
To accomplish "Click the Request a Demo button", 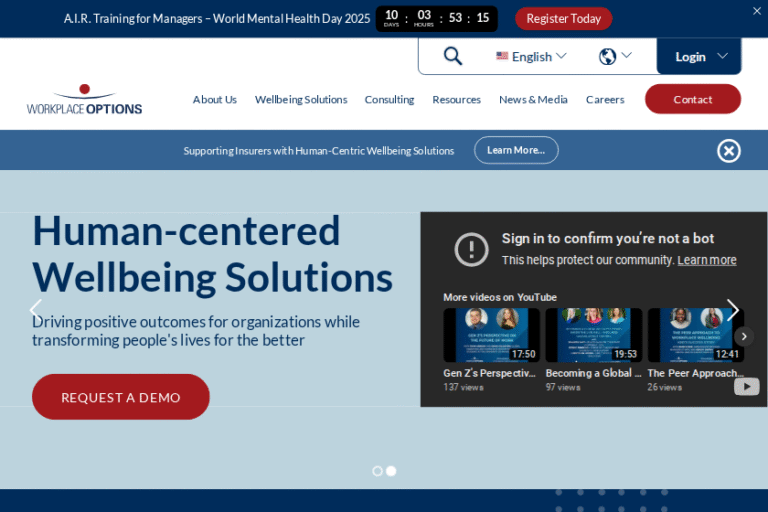I will (121, 397).
